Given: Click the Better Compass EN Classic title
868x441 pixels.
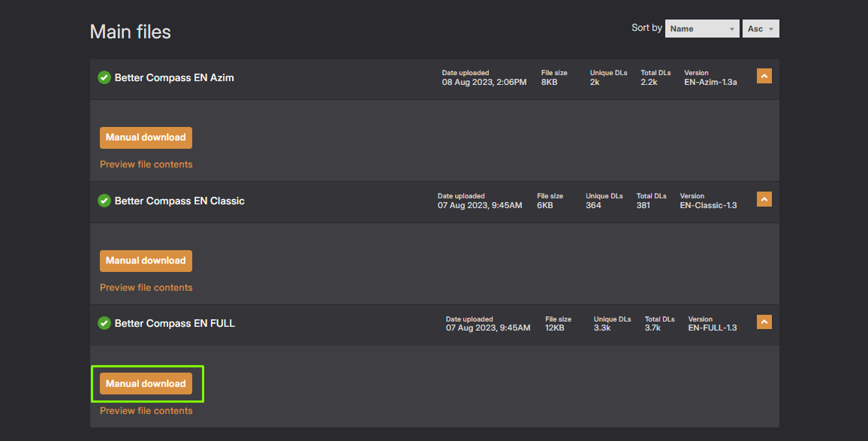Looking at the screenshot, I should 179,201.
